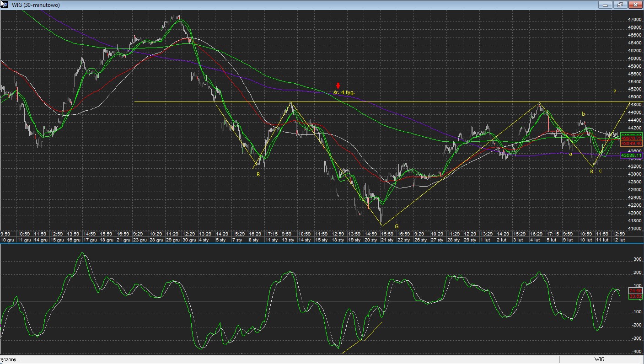This screenshot has height=364, width=644.
Task: Click the yellow question mark annotation
Action: coord(615,92)
